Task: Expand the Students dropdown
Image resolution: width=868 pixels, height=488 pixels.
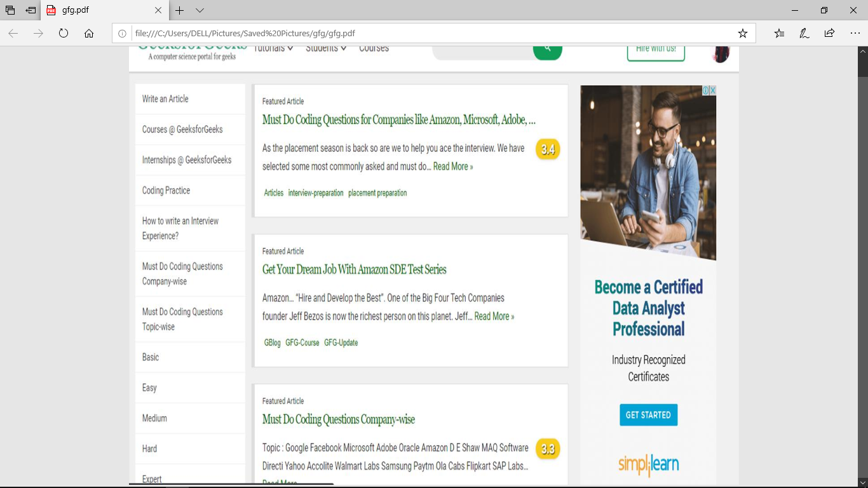Action: point(326,48)
